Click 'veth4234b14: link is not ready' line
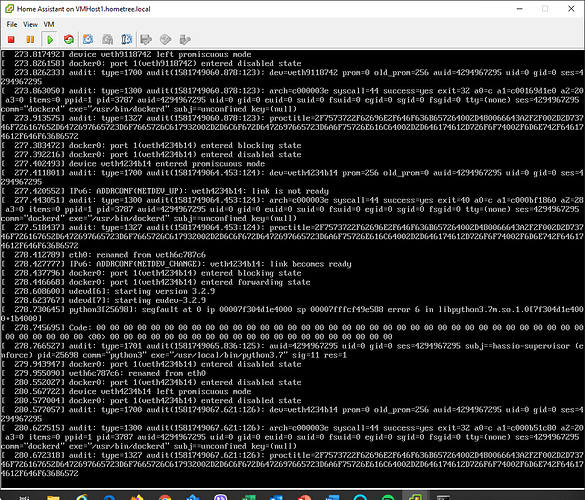The width and height of the screenshot is (585, 500). tap(165, 191)
